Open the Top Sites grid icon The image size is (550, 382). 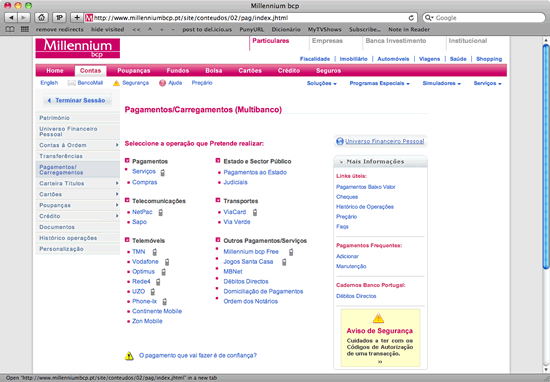tap(25, 29)
